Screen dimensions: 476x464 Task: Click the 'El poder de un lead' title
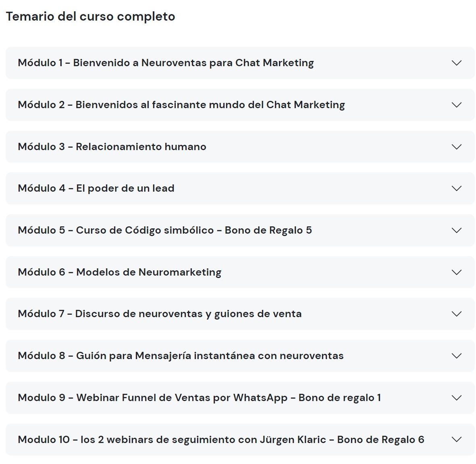[x=125, y=188]
